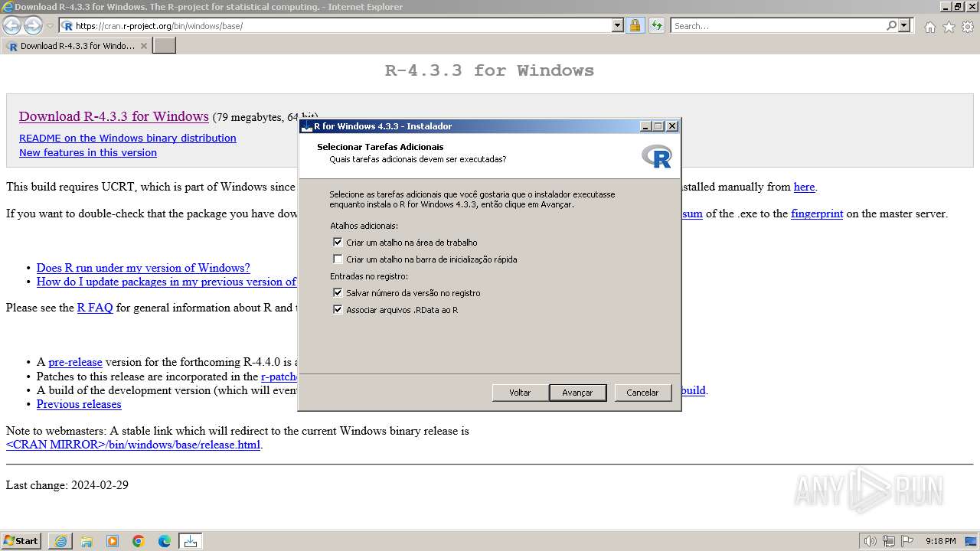The image size is (980, 551).
Task: Minimize the R installer dialog
Action: 645,126
